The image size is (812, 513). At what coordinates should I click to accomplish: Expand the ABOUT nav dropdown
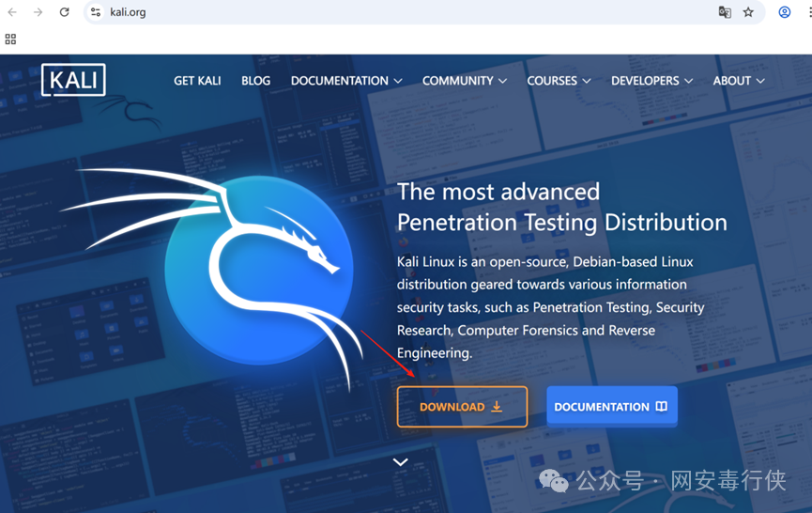coord(739,81)
